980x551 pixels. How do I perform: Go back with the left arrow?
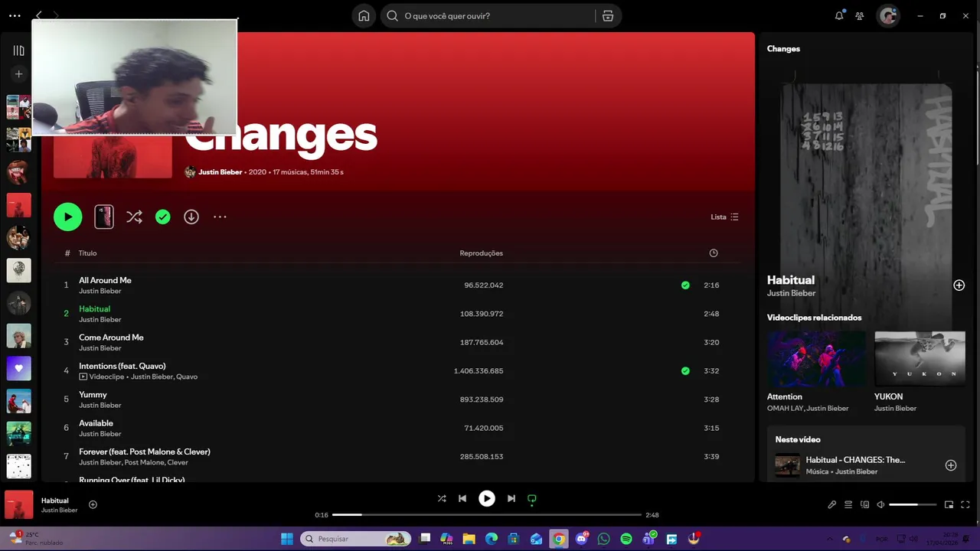[39, 15]
